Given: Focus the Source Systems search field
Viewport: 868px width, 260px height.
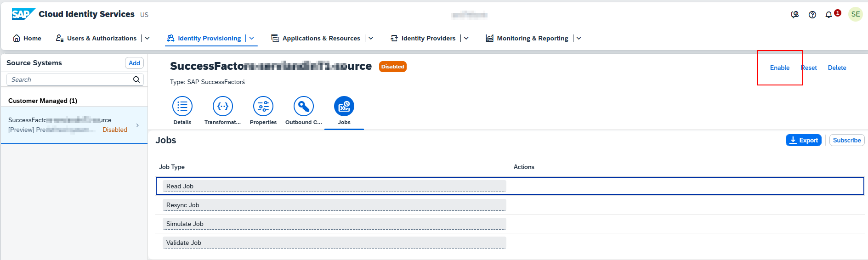Looking at the screenshot, I should 75,79.
